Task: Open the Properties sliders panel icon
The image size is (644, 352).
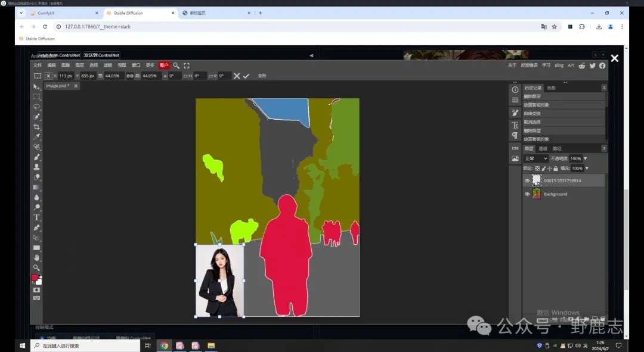Action: (x=515, y=99)
